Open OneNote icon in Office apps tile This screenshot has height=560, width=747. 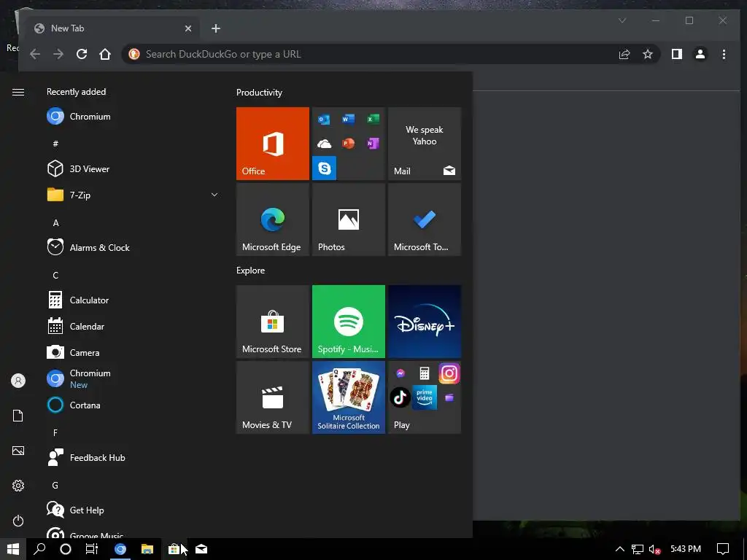[373, 144]
